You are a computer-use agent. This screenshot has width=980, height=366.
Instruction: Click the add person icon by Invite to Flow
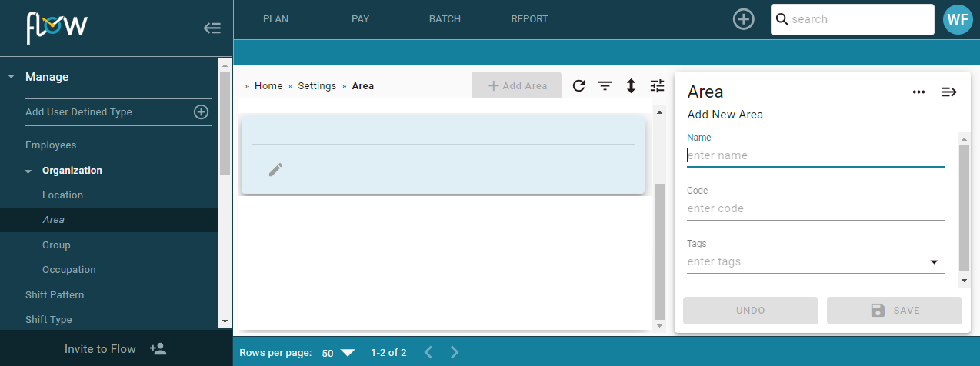158,348
